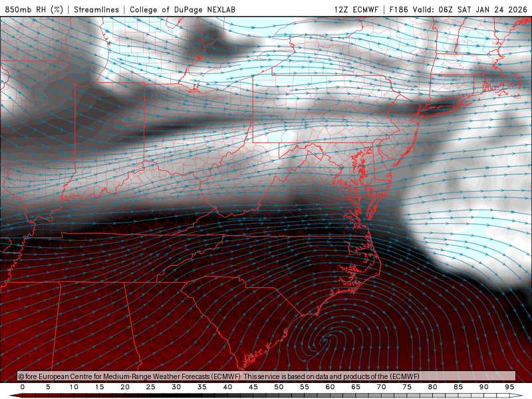Select the "50" legend tick label
The width and height of the screenshot is (532, 399).
[x=279, y=387]
